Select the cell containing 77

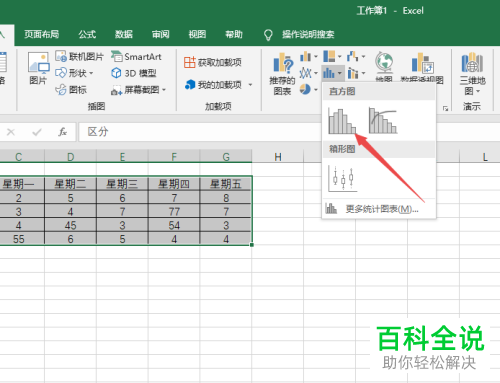(x=174, y=211)
